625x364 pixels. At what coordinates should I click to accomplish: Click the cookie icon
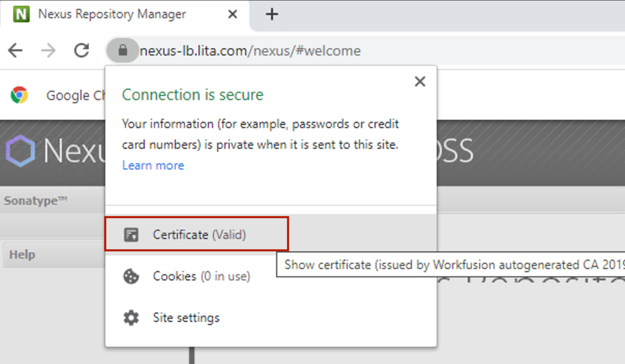tap(131, 276)
